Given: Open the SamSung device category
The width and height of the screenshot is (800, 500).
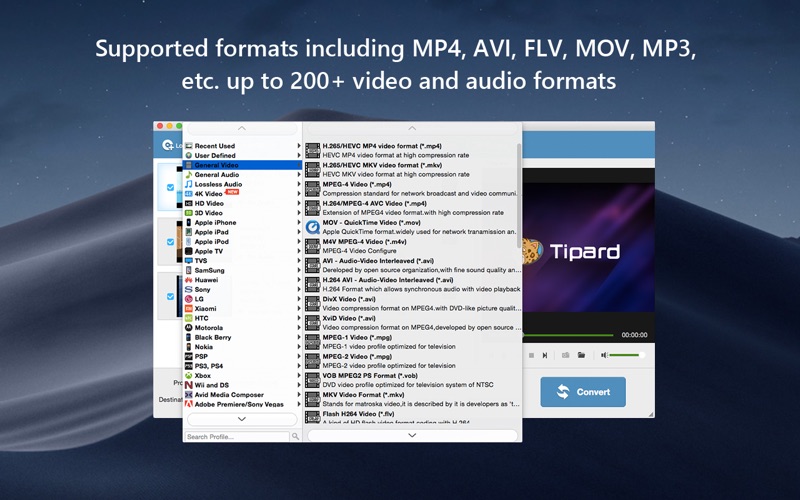Looking at the screenshot, I should coord(242,270).
